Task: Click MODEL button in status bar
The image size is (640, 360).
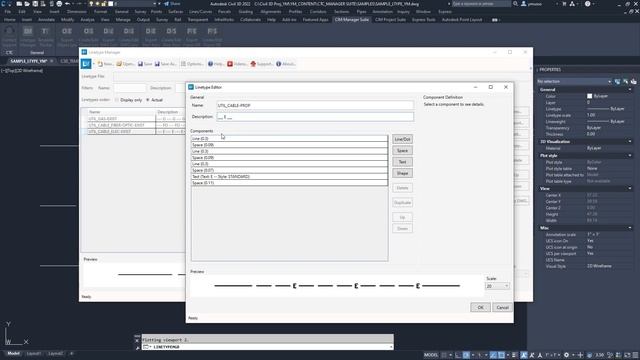Action: 431,355
